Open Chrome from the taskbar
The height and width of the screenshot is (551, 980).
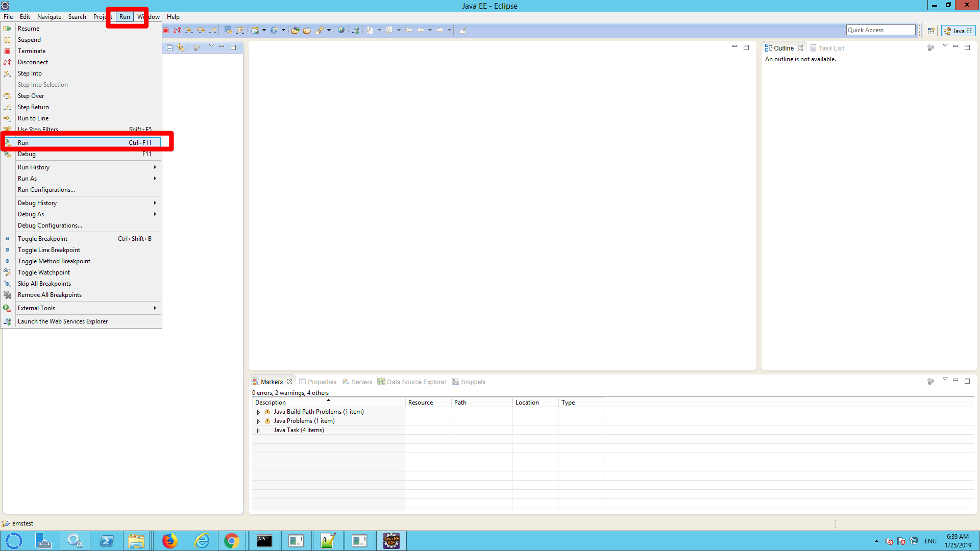[x=231, y=541]
